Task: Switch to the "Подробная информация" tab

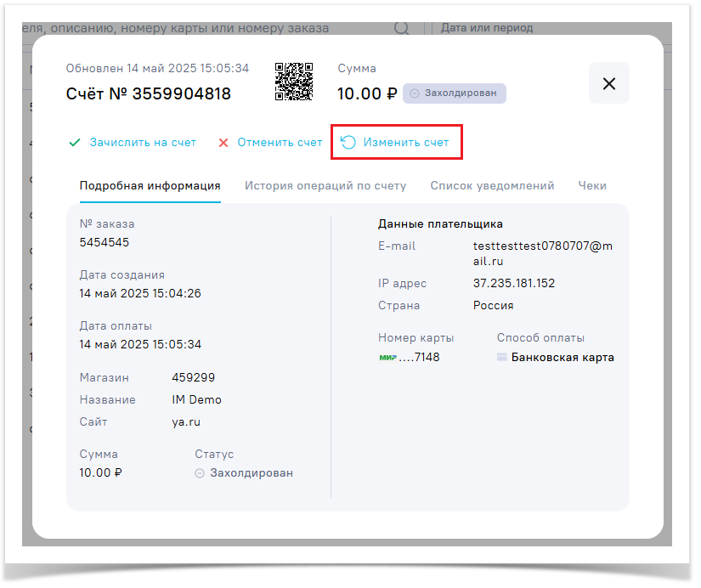Action: 150,185
